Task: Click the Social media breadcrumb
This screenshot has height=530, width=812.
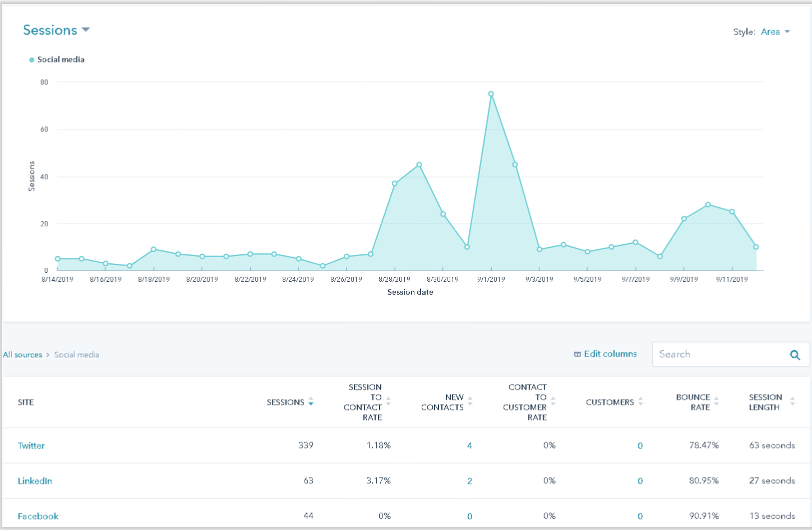Action: (x=77, y=355)
